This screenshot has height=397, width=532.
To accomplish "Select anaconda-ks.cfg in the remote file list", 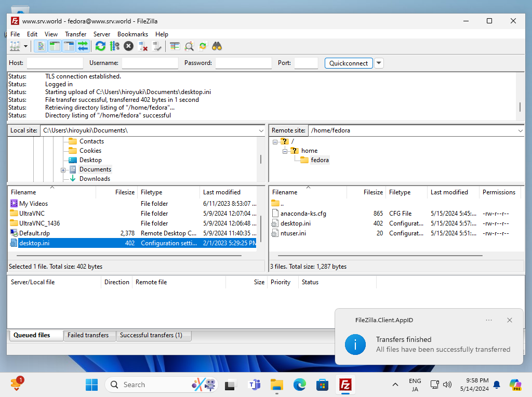I will 303,214.
